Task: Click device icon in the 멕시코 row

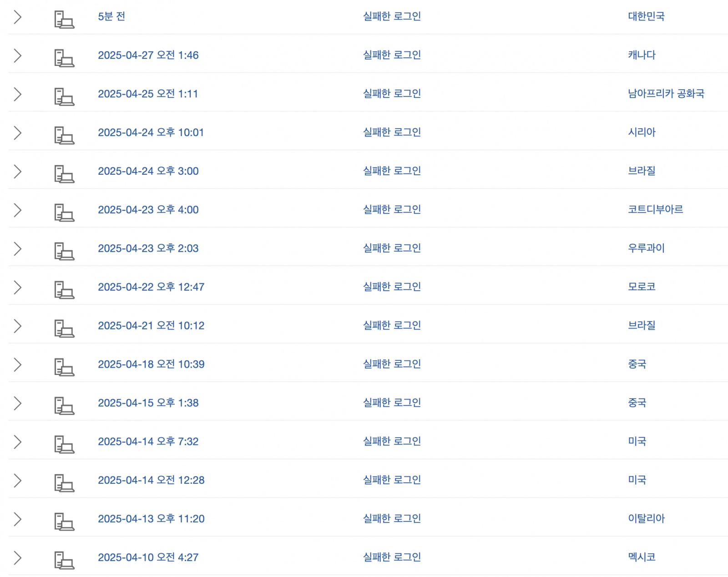Action: tap(64, 560)
